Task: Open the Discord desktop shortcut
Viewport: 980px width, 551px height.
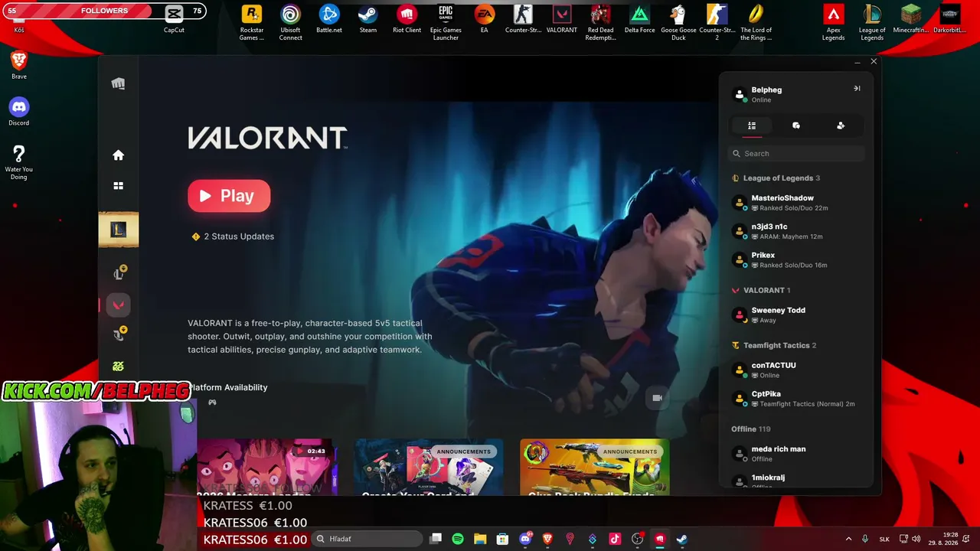Action: (x=19, y=112)
